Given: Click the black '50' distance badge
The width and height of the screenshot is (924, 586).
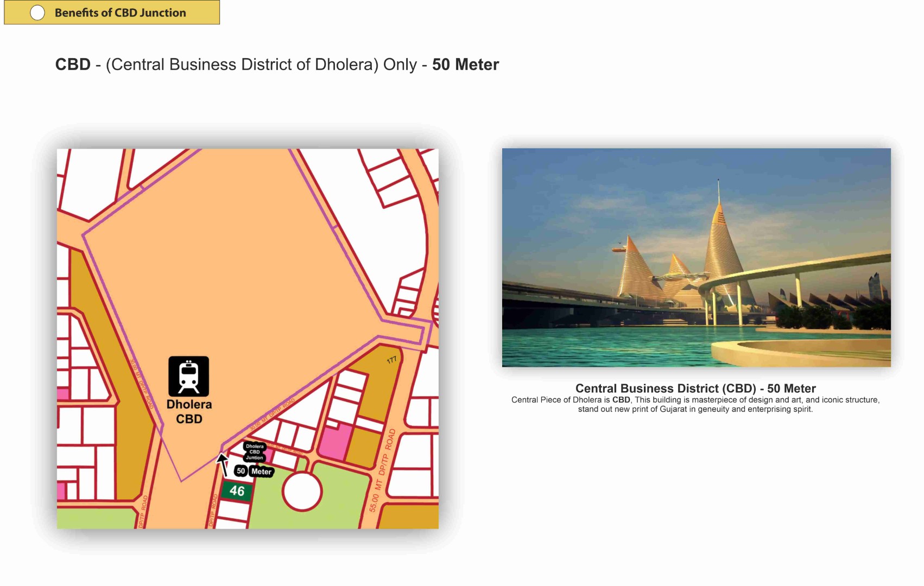Looking at the screenshot, I should click(x=241, y=471).
